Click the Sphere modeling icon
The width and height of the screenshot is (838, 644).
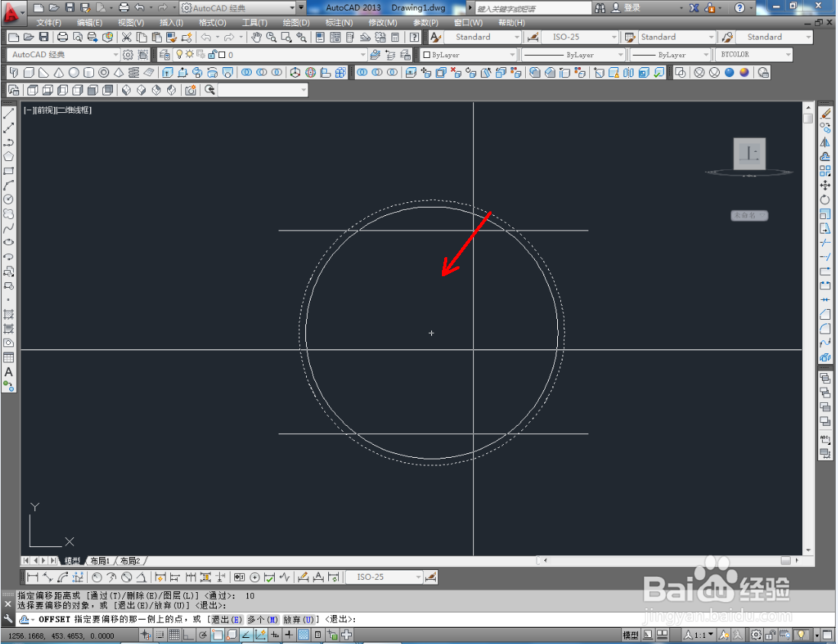tap(74, 72)
